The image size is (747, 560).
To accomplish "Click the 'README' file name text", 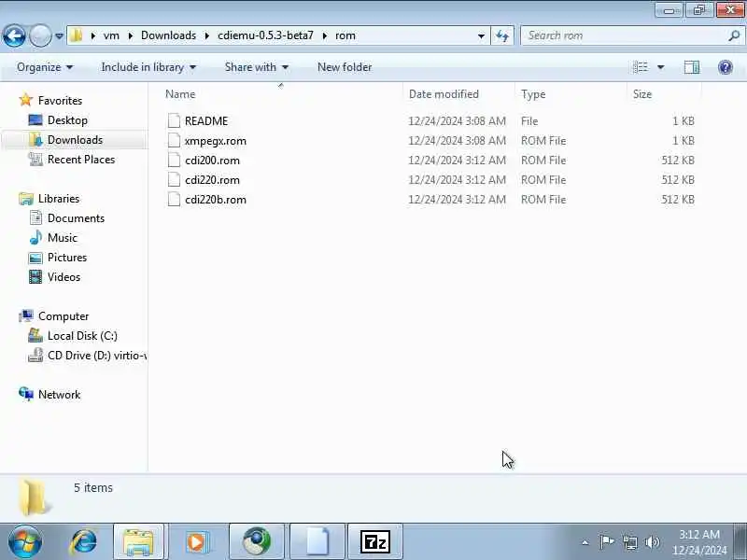I will tap(206, 121).
